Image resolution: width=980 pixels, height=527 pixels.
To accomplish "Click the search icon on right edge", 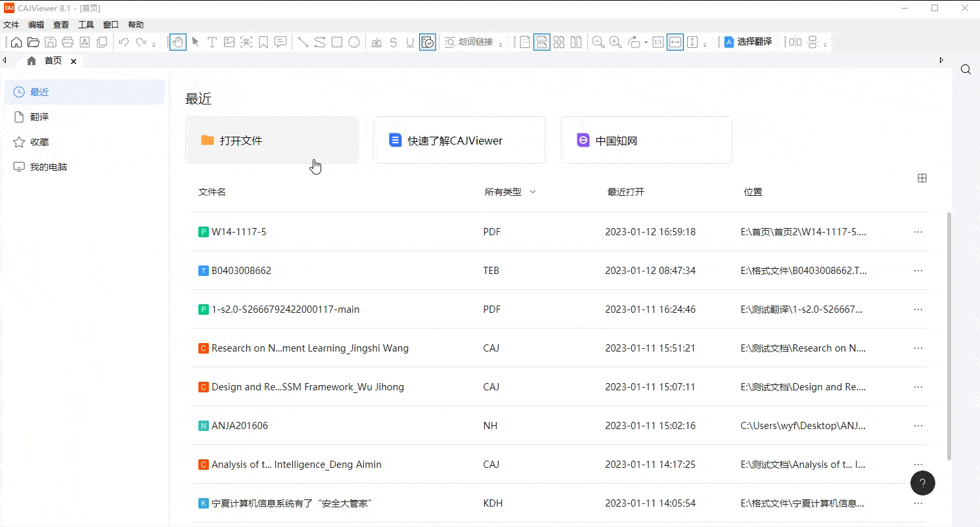I will point(966,70).
